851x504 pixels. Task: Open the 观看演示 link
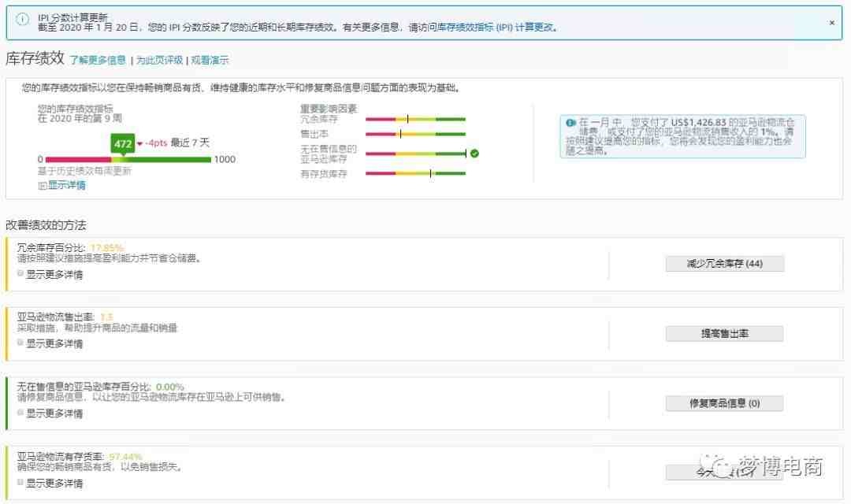(210, 60)
